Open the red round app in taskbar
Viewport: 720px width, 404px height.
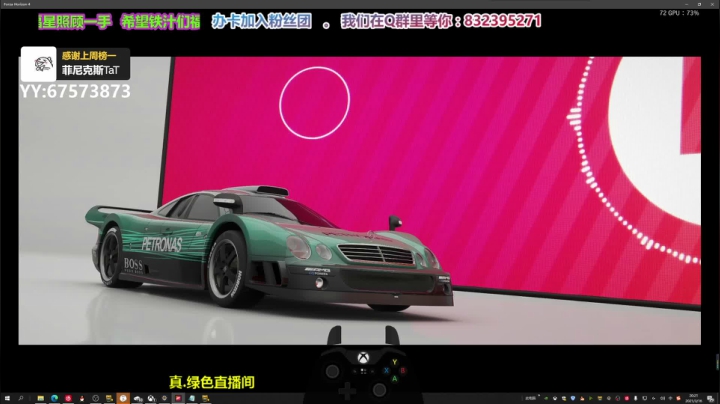[x=68, y=398]
